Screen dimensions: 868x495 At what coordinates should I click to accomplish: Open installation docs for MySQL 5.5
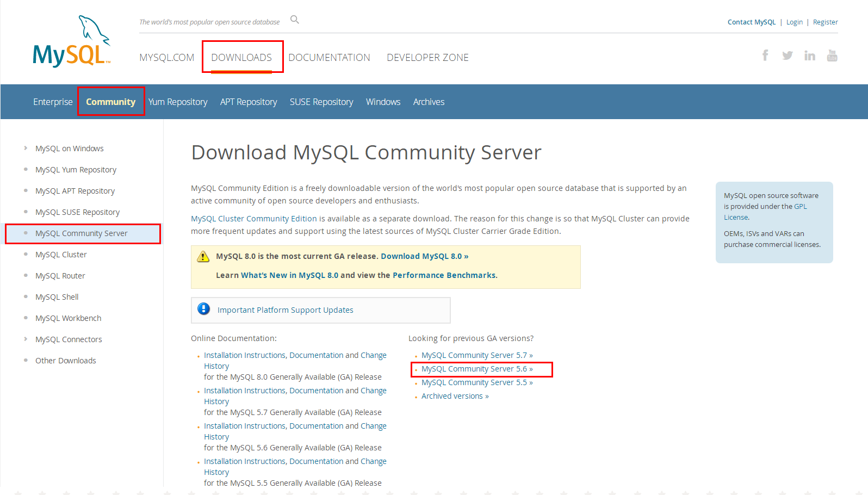(x=295, y=467)
